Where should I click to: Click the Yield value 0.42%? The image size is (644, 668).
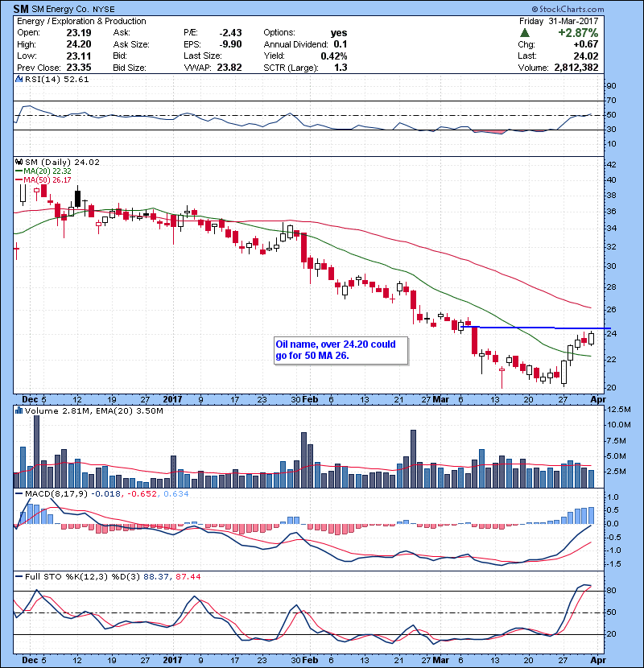tap(334, 56)
